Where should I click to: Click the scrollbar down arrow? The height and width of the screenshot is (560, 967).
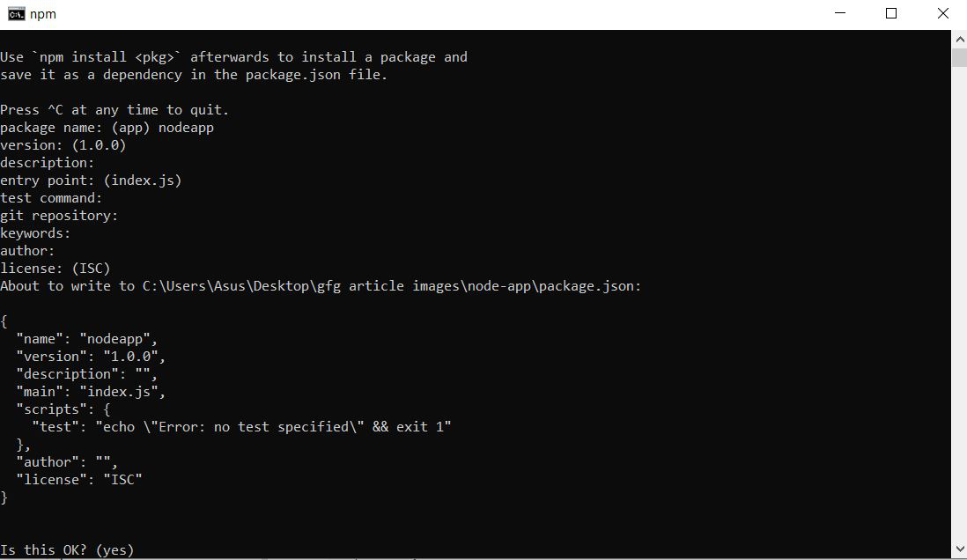click(959, 551)
